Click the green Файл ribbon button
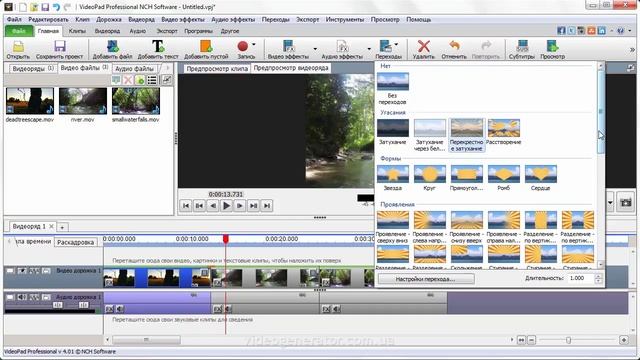Viewport: 640px width, 360px height. tap(19, 31)
